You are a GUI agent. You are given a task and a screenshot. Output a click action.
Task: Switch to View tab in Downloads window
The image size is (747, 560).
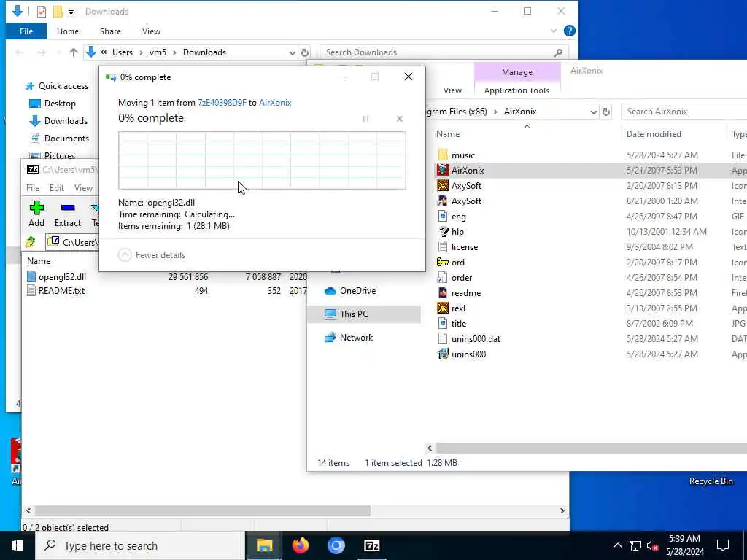pyautogui.click(x=151, y=31)
